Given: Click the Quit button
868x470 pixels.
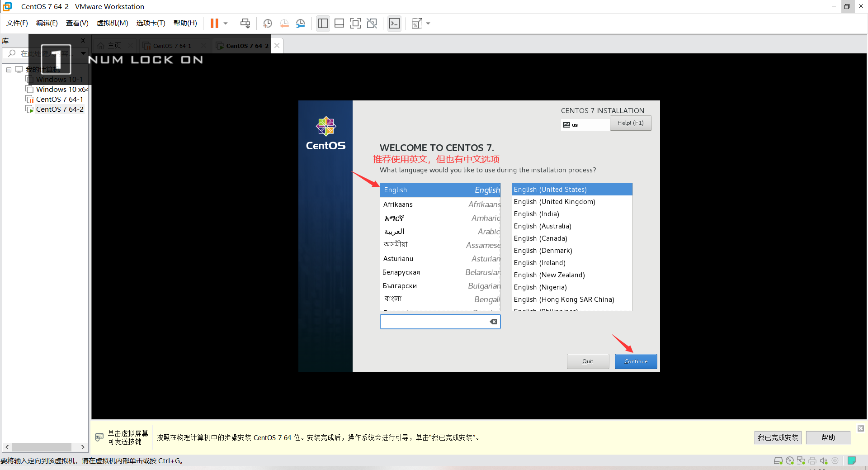Looking at the screenshot, I should (588, 361).
